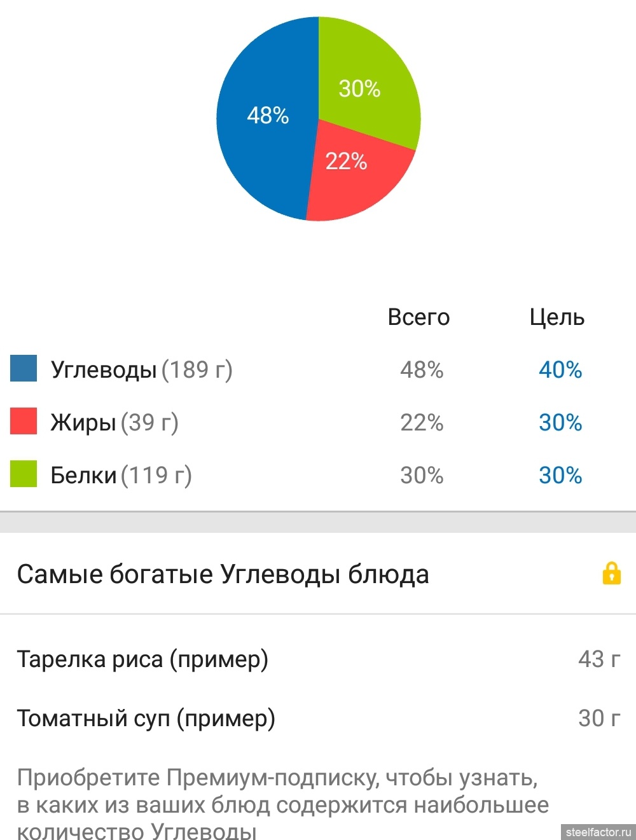The image size is (636, 840).
Task: Click the steelfactor.ru watermark
Action: point(598,832)
